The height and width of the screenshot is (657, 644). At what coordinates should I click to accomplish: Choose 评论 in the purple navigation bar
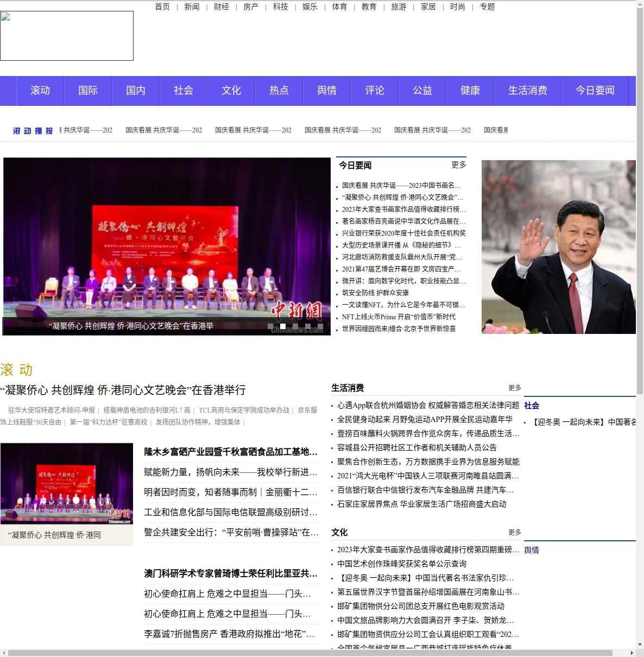point(375,91)
